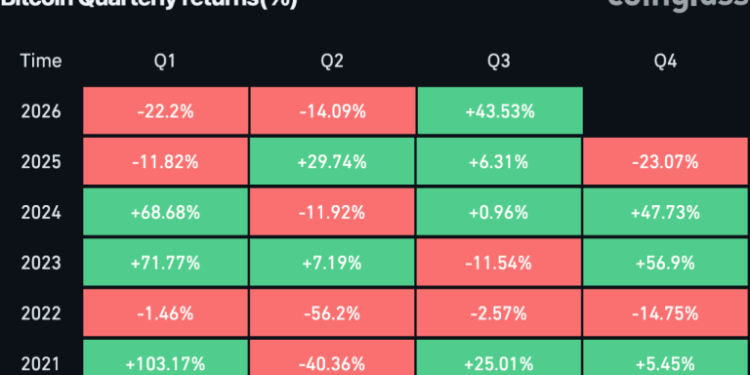
Task: Select the 2022 Q2 cell showing -56.2%
Action: pyautogui.click(x=332, y=313)
